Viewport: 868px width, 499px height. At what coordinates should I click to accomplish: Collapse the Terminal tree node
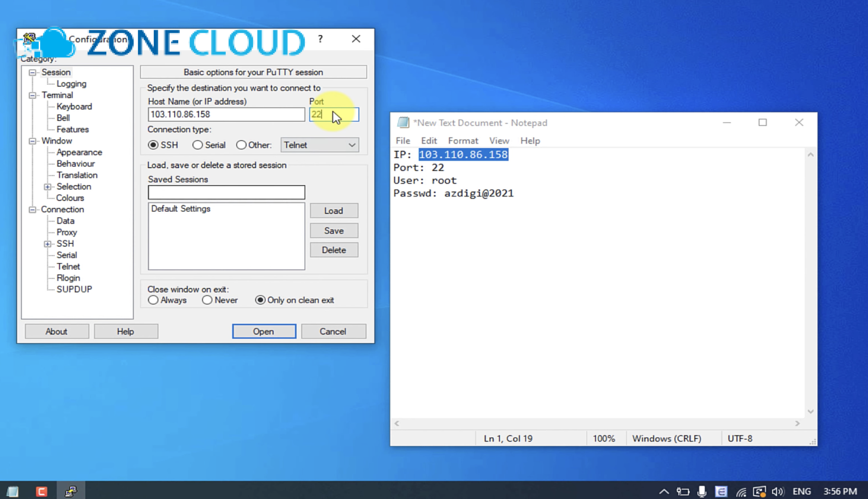[x=33, y=95]
